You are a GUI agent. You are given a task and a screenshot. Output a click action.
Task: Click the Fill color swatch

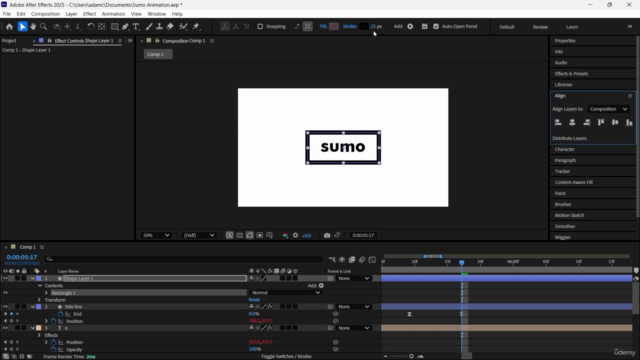click(x=334, y=27)
